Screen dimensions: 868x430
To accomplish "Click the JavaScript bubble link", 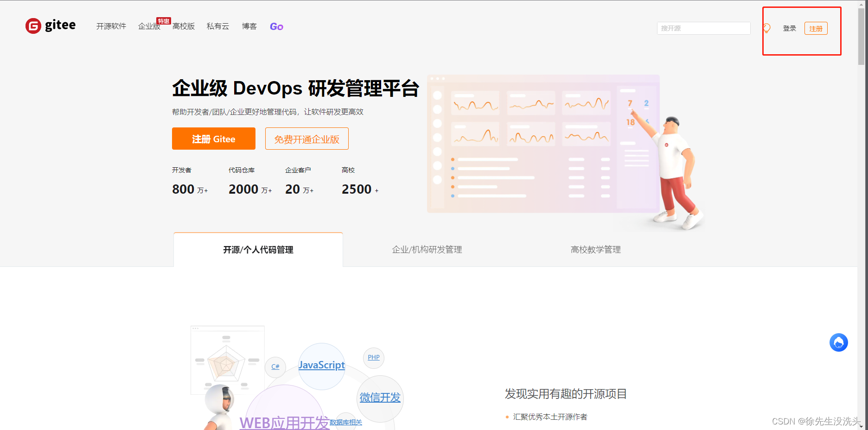I will [322, 365].
